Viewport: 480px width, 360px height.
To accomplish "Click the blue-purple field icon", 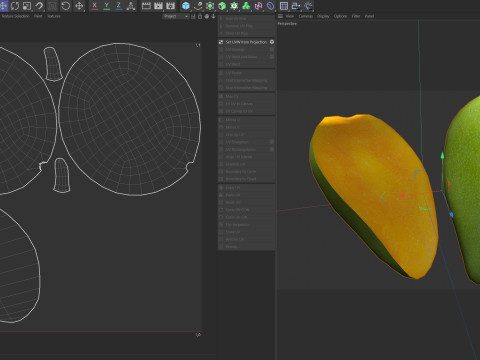I will [x=270, y=6].
